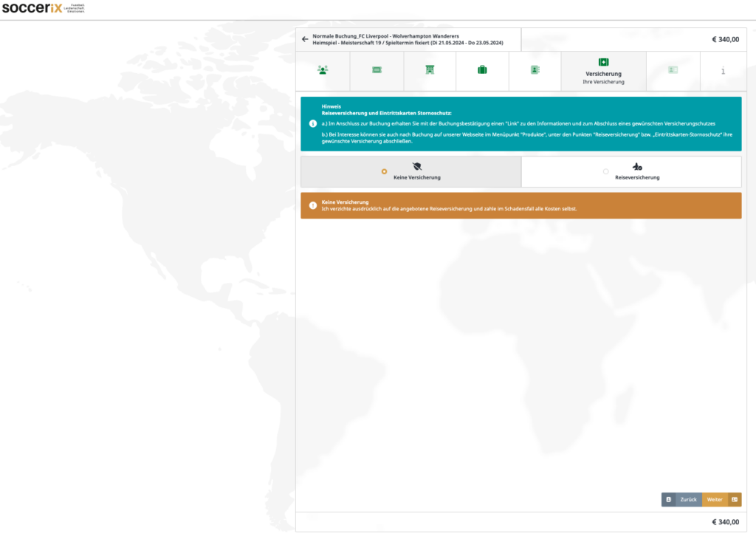Open the suitcase extras step icon
The image size is (756, 542).
click(x=482, y=70)
